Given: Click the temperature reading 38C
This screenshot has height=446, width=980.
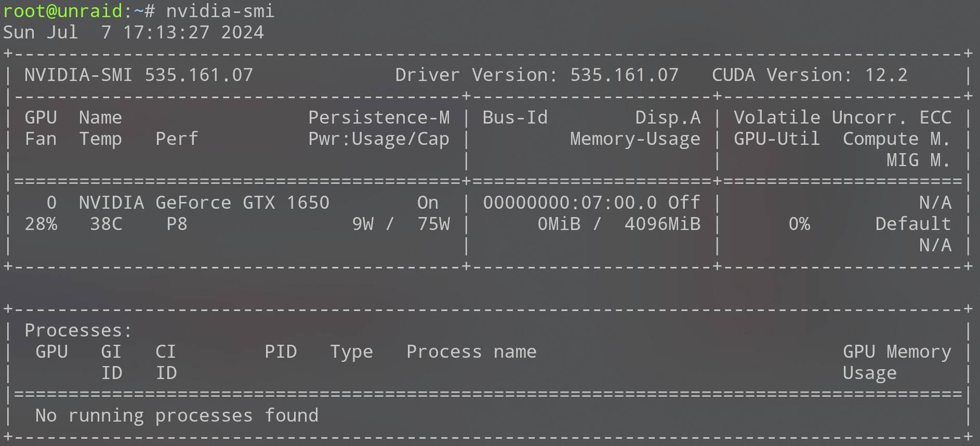Looking at the screenshot, I should coord(106,224).
